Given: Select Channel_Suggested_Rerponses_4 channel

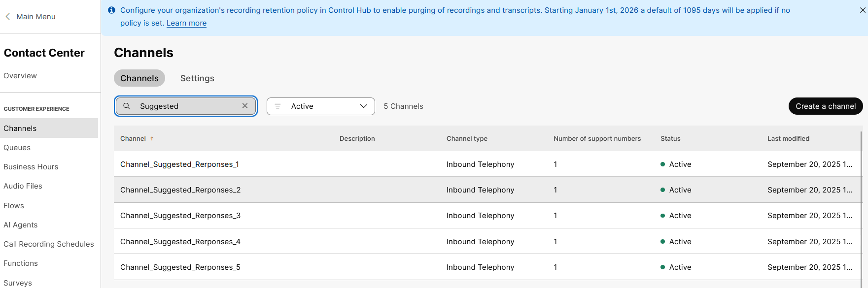Looking at the screenshot, I should point(180,242).
